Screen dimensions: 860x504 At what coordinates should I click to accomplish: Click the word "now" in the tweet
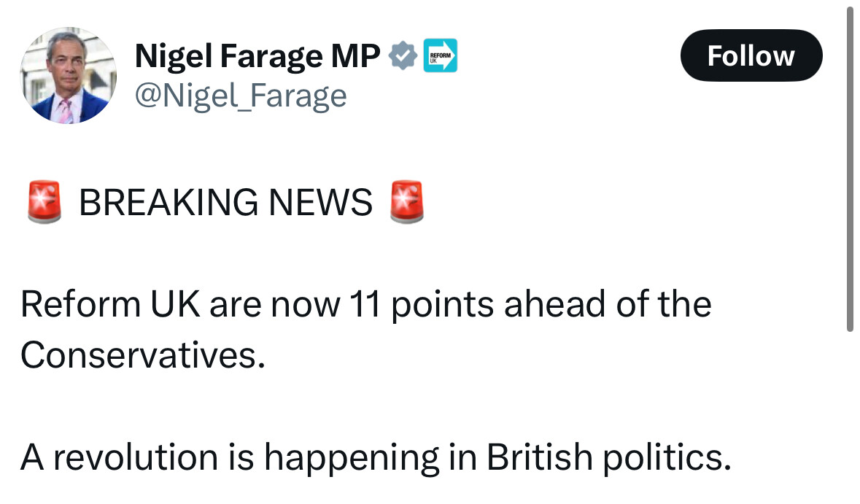306,305
